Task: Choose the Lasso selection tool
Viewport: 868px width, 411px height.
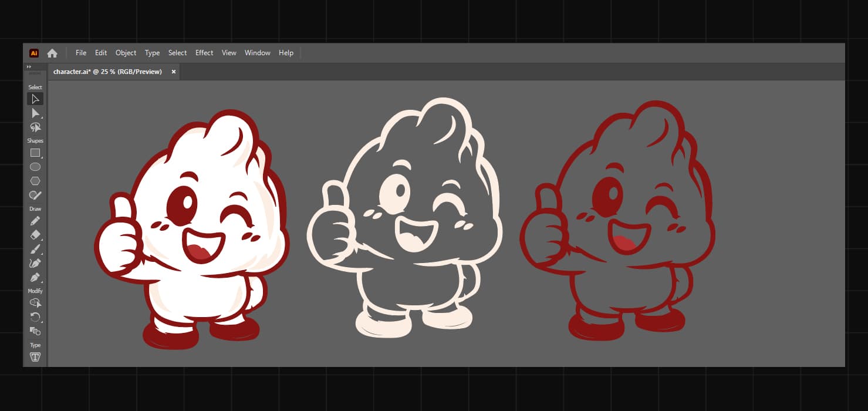Action: 35,127
